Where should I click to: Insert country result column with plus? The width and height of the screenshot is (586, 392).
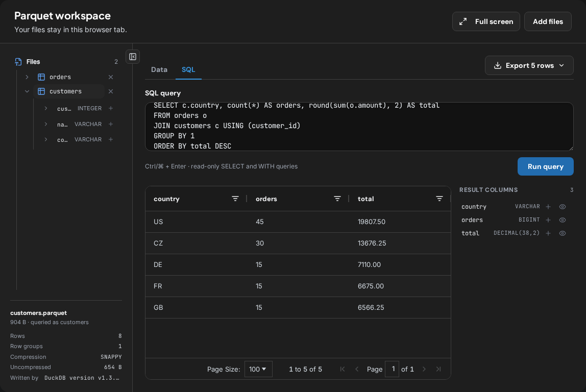coord(548,207)
